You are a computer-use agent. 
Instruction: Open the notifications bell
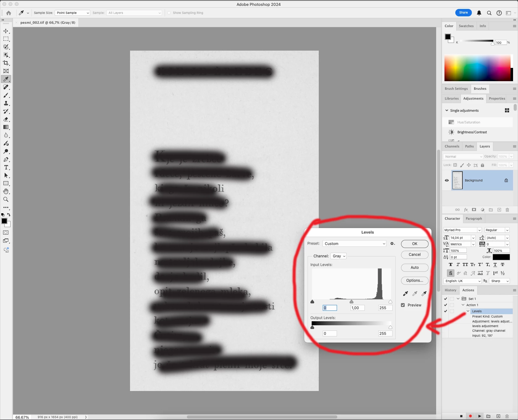click(x=479, y=13)
